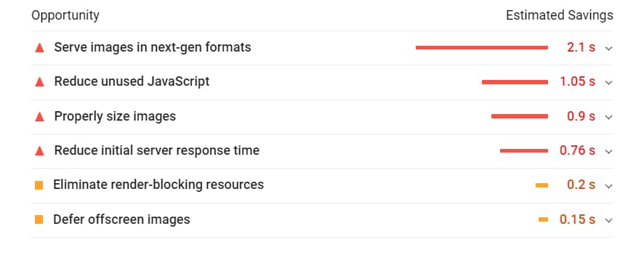
Task: Expand chevron next to 0.76 s savings
Action: [x=608, y=151]
